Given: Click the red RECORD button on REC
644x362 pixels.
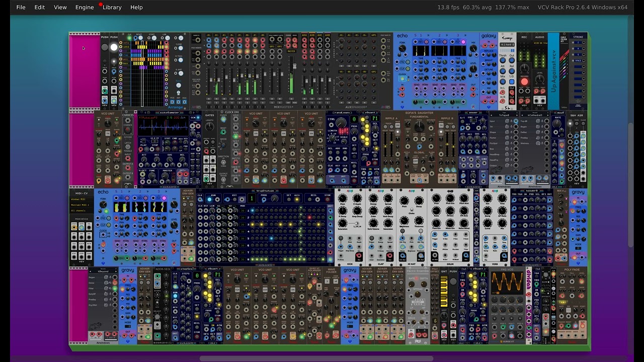Looking at the screenshot, I should click(524, 81).
